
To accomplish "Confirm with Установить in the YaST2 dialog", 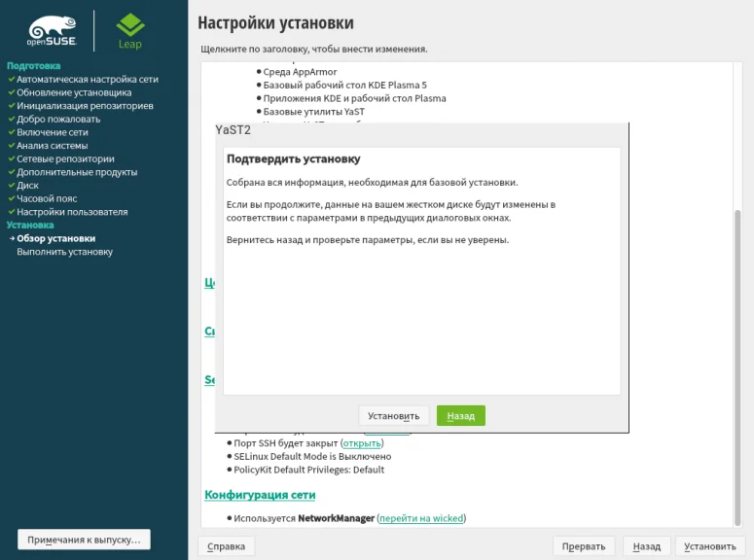I will [393, 415].
